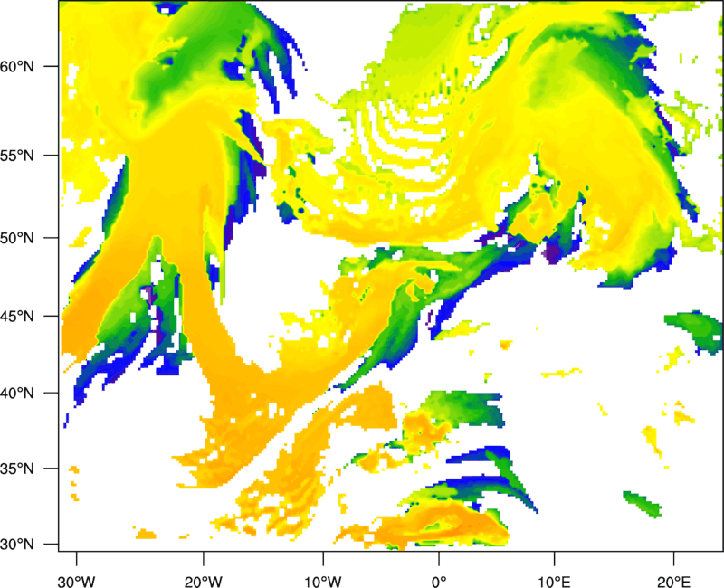
Task: Click the 55°N latitude label
Action: point(17,156)
